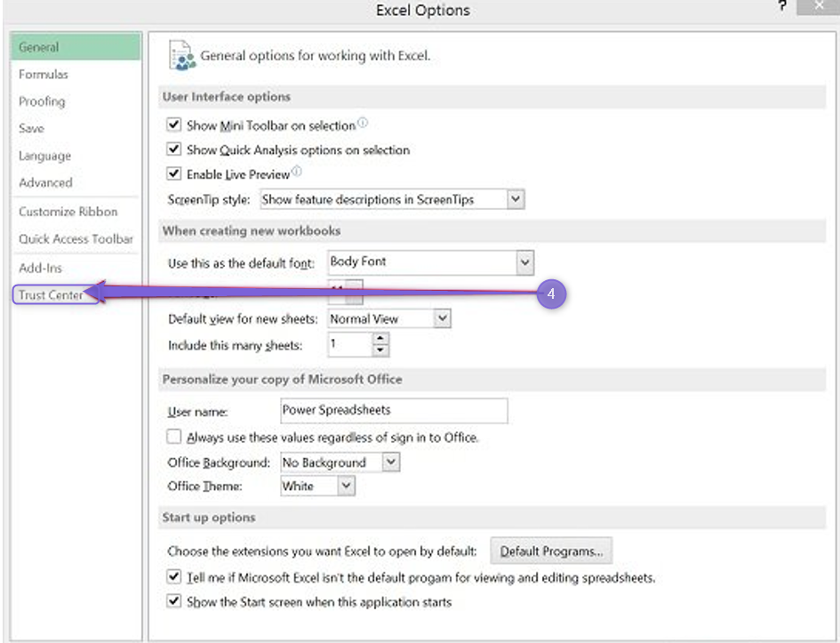Open the help question mark icon

[783, 6]
